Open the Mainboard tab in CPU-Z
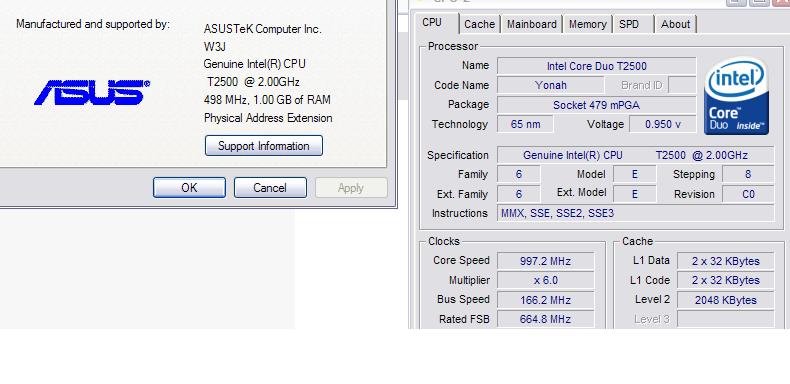This screenshot has width=790, height=384. tap(532, 24)
